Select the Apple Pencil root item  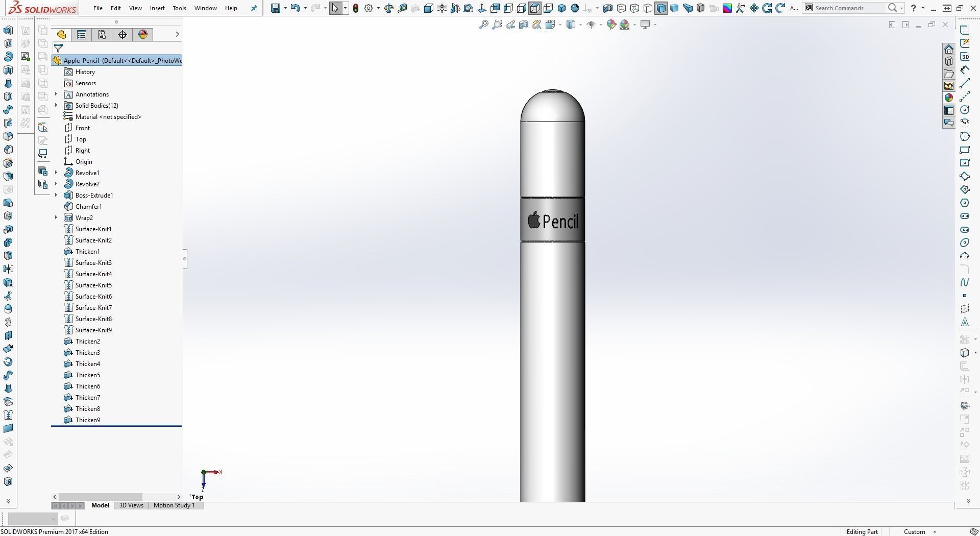point(117,61)
